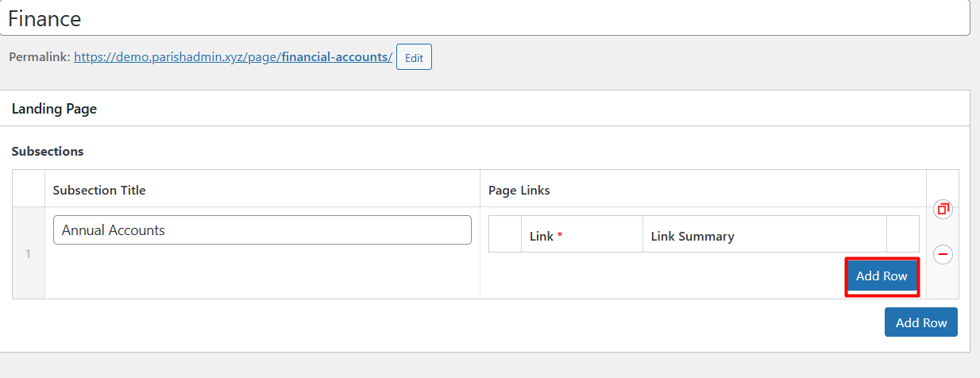Click empty header cell left of Link
The height and width of the screenshot is (378, 980).
505,234
